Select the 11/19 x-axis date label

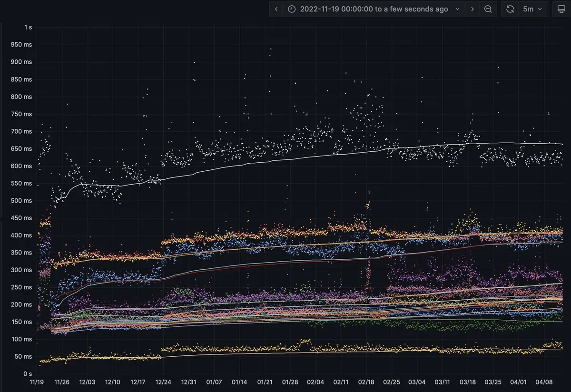tap(37, 382)
